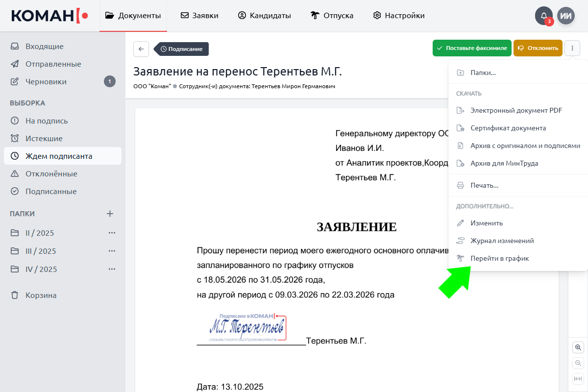588x392 pixels.
Task: Click the fit-to-width icon
Action: pos(578,379)
